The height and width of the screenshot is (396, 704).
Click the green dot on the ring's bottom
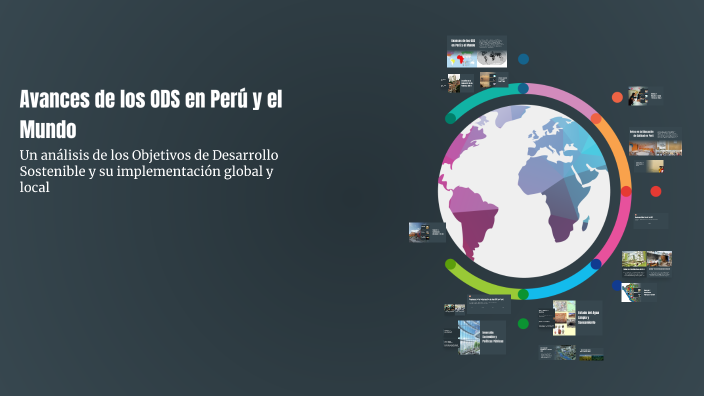point(523,294)
